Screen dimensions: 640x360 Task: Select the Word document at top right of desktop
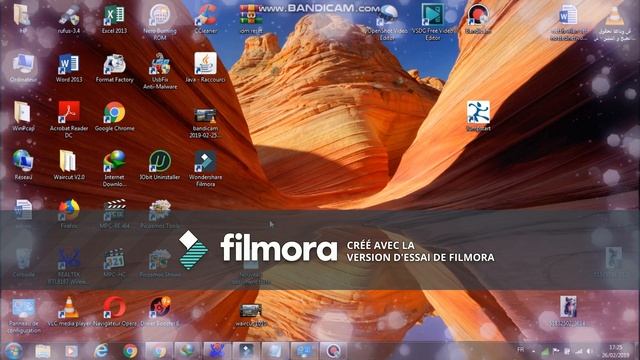(569, 22)
